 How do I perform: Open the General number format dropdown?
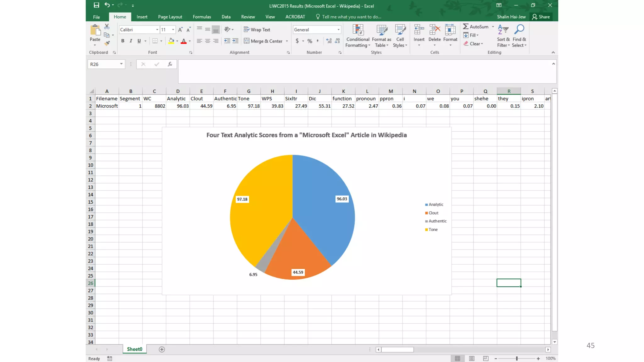tap(338, 30)
